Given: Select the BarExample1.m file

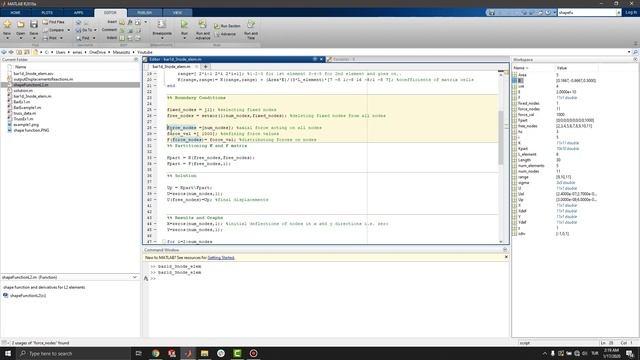Looking at the screenshot, I should [27, 107].
